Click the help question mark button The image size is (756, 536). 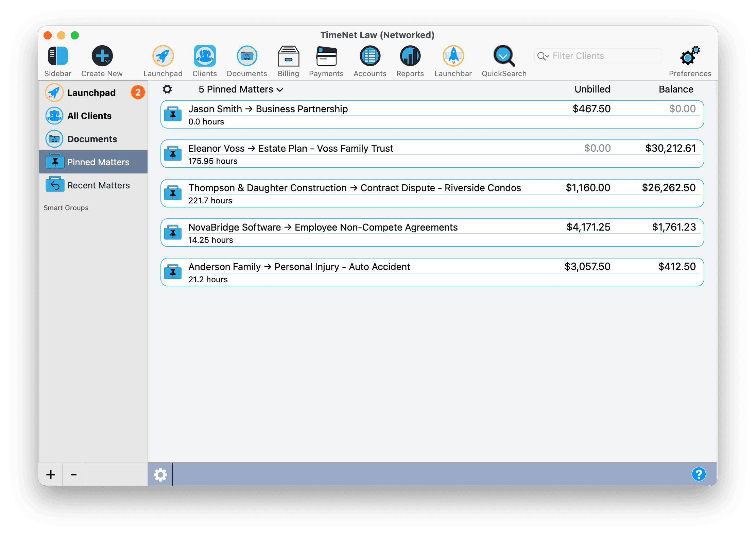pyautogui.click(x=699, y=474)
